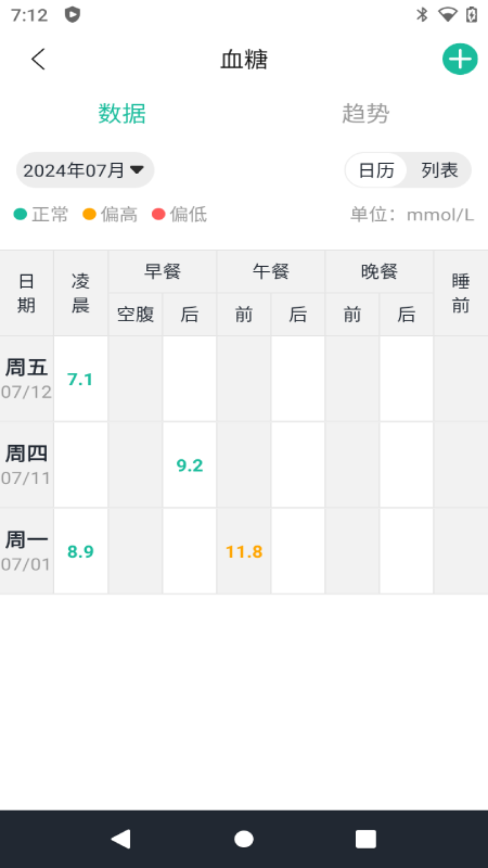Image resolution: width=488 pixels, height=868 pixels.
Task: Tap the green 正常 legend dot
Action: coord(20,214)
